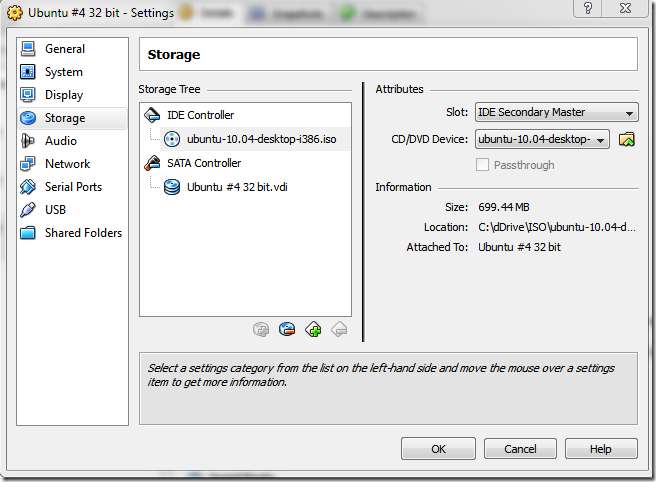Click the Shared Folders folder icon

(x=28, y=233)
